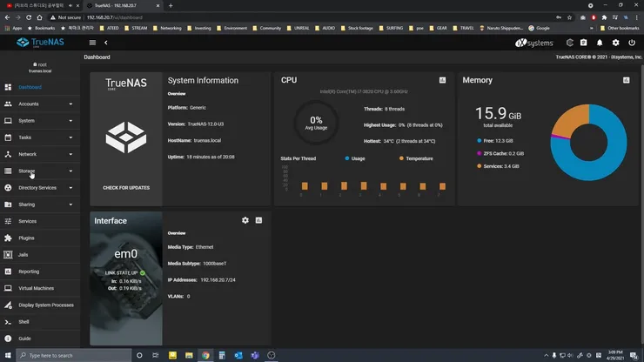Open Virtual Machines in the sidebar
This screenshot has height=362, width=644.
click(x=40, y=288)
